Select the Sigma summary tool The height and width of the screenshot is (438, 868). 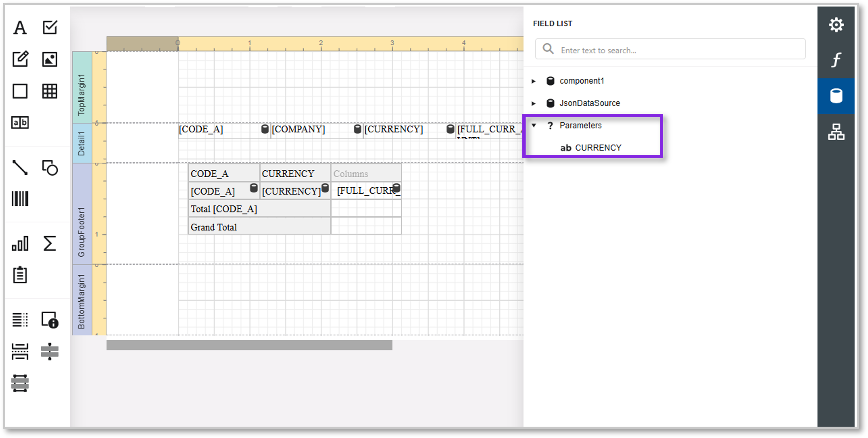pyautogui.click(x=50, y=243)
